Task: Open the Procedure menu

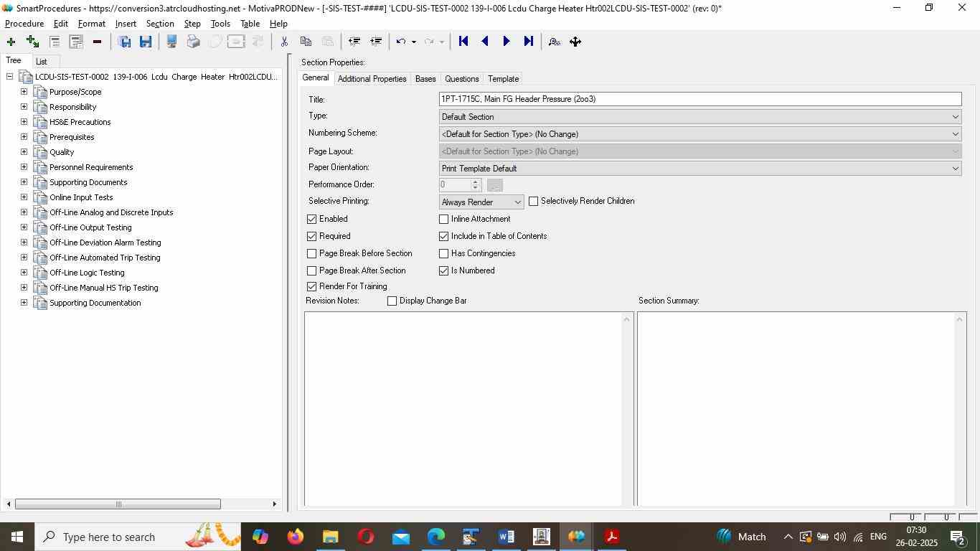Action: pos(24,24)
